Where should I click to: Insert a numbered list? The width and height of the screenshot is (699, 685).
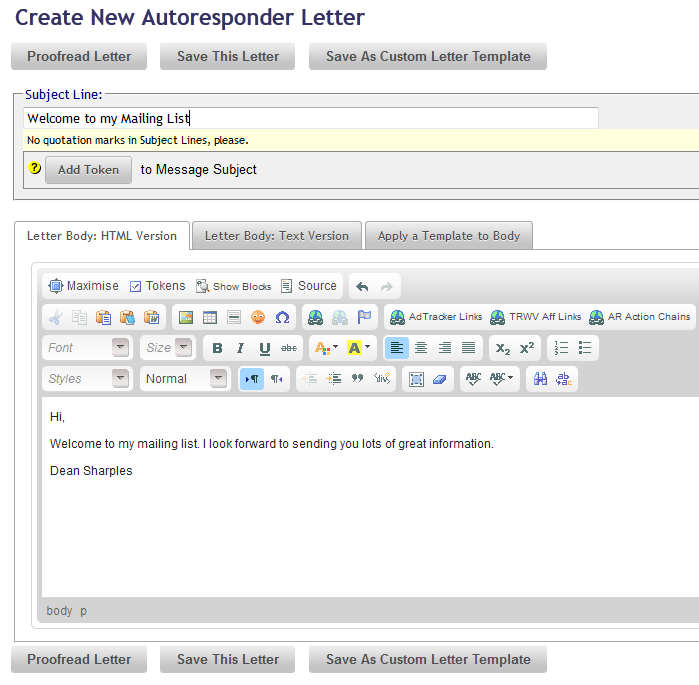pos(561,348)
